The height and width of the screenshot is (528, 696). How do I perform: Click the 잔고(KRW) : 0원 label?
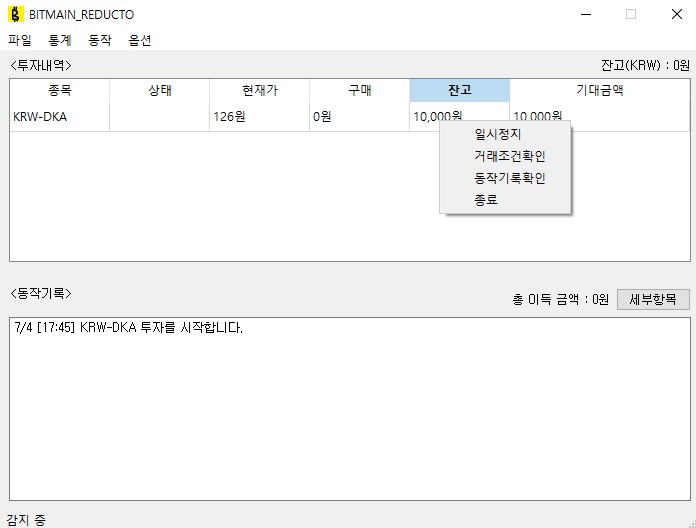(x=645, y=65)
